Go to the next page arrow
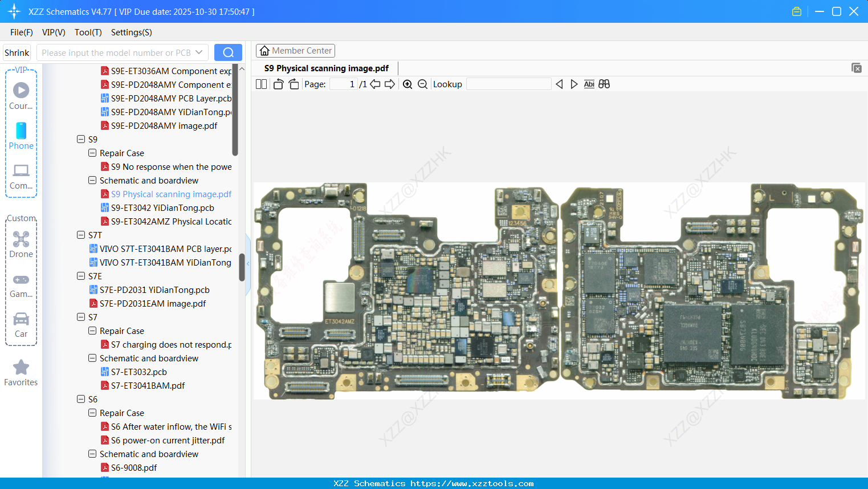 tap(390, 84)
